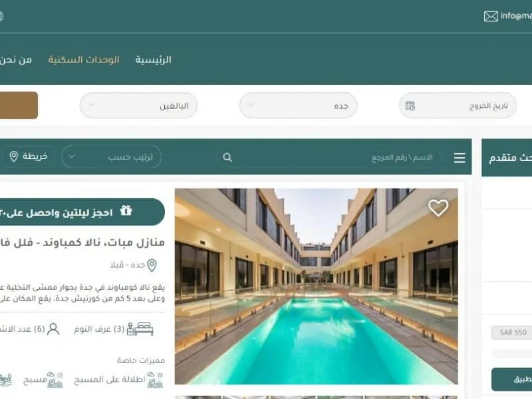
Task: Click the location pin next to جده - قبلا
Action: tap(152, 265)
